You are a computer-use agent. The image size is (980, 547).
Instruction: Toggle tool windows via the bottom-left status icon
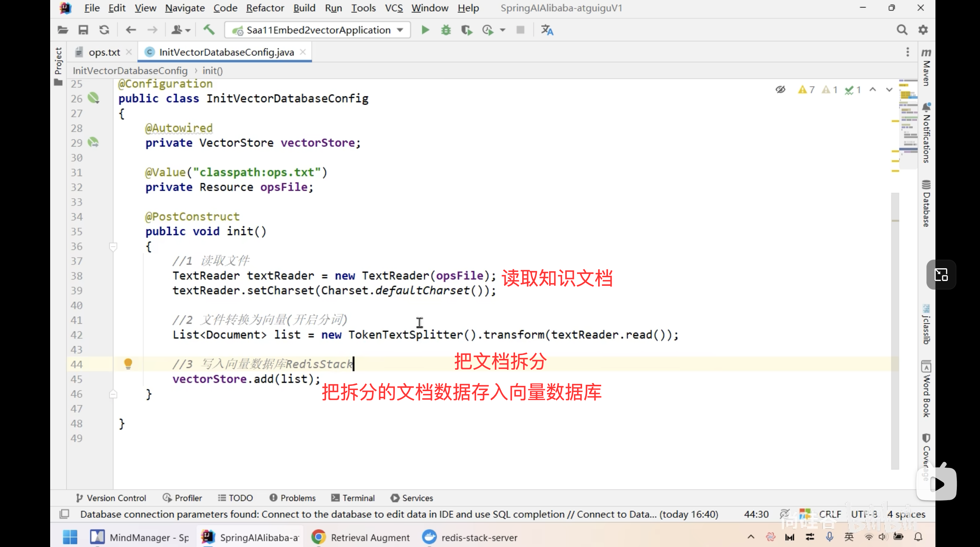click(x=64, y=514)
